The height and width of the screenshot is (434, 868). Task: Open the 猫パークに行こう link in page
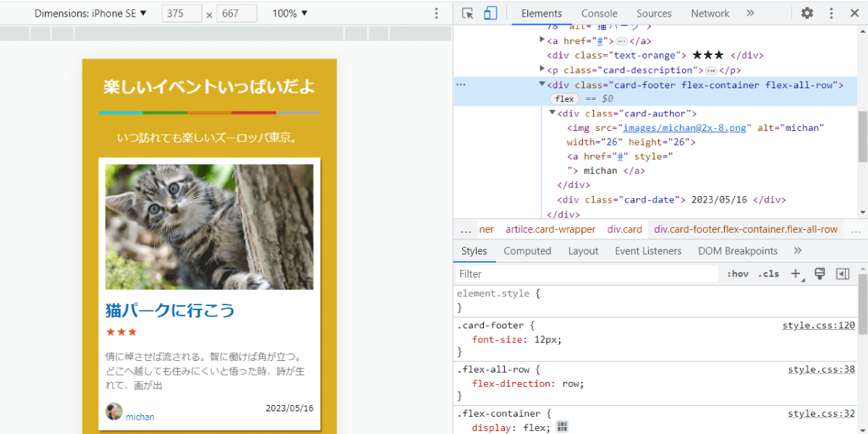(170, 310)
